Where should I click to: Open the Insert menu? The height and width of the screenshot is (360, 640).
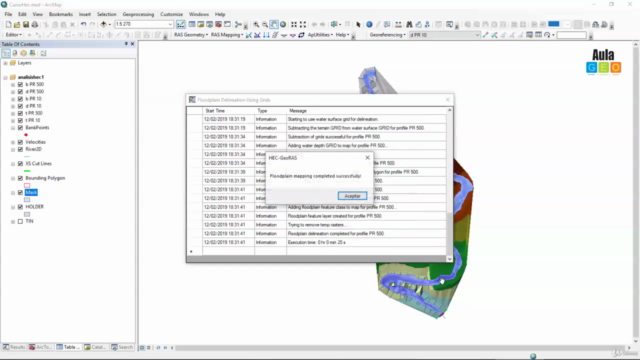(85, 14)
